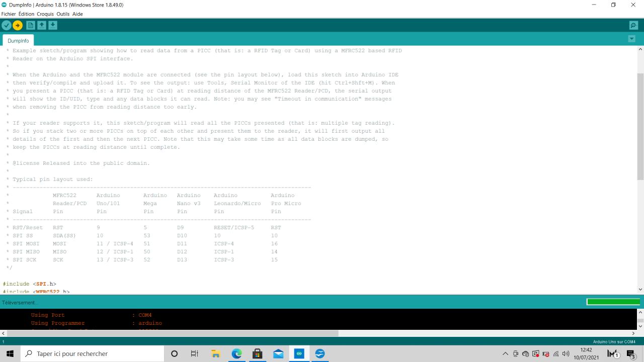Click the upload progress bar
The height and width of the screenshot is (362, 644).
(613, 302)
